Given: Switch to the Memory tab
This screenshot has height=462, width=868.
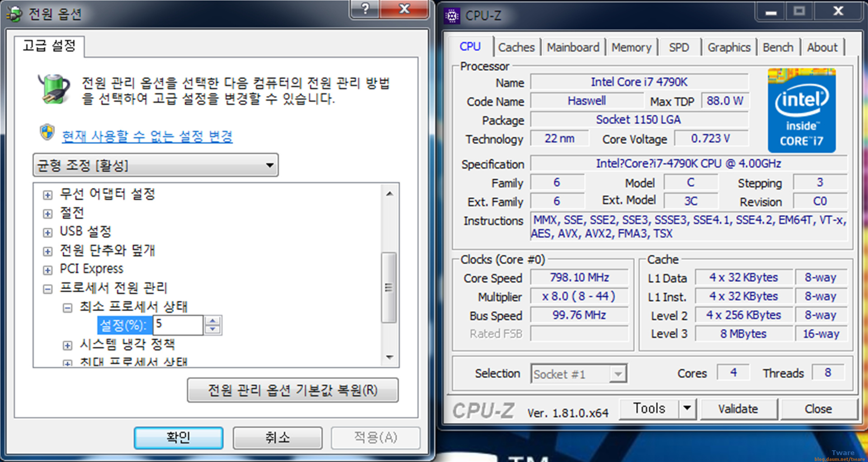Looking at the screenshot, I should point(631,47).
